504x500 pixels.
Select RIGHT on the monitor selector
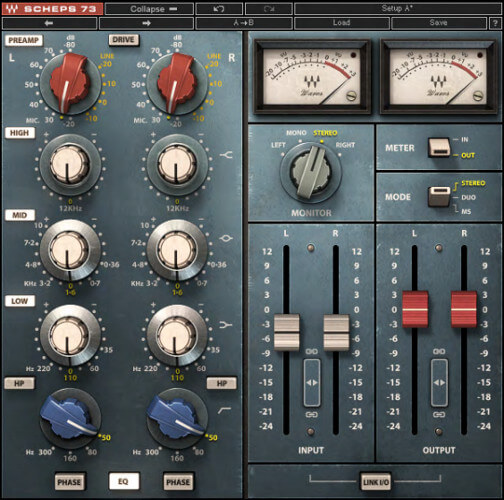point(345,145)
